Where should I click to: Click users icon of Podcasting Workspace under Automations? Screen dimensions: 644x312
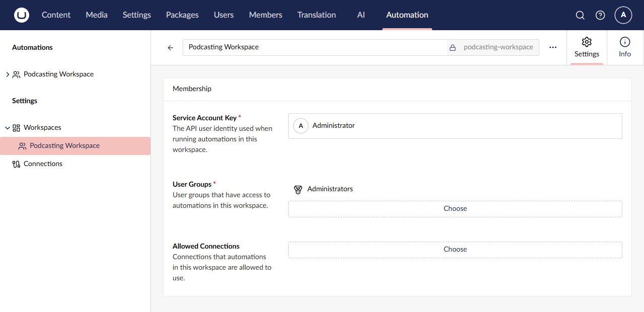coord(16,74)
